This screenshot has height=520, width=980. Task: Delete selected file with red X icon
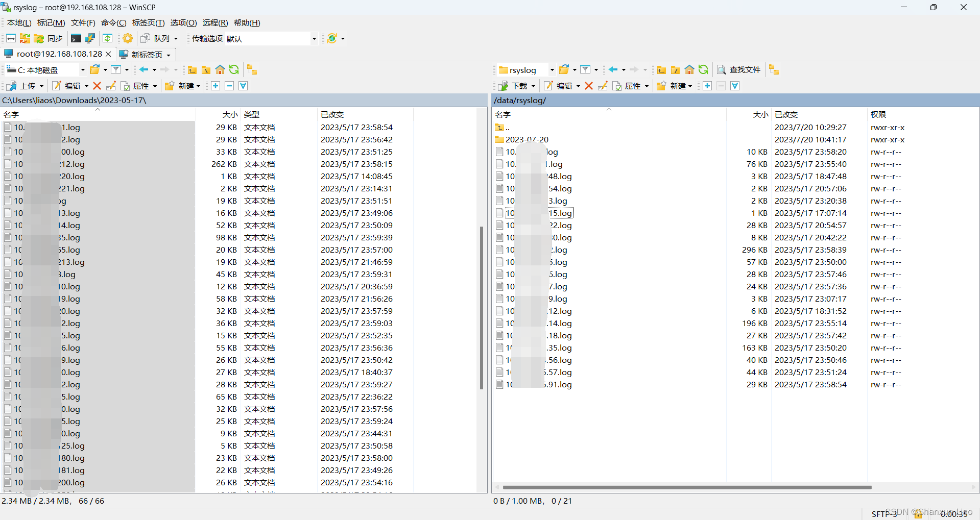coord(588,86)
